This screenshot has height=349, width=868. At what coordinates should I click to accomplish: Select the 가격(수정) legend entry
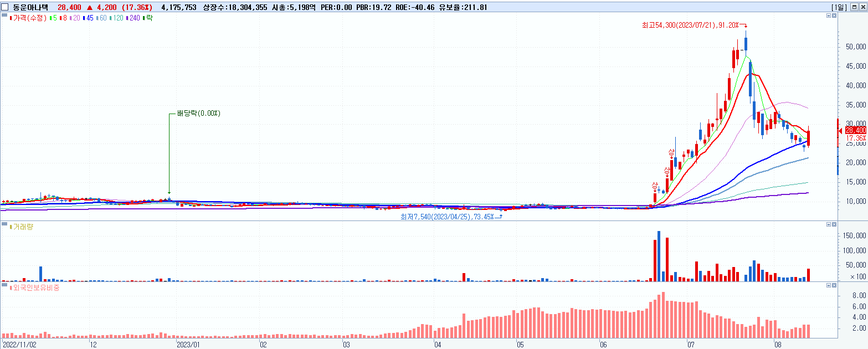click(28, 18)
